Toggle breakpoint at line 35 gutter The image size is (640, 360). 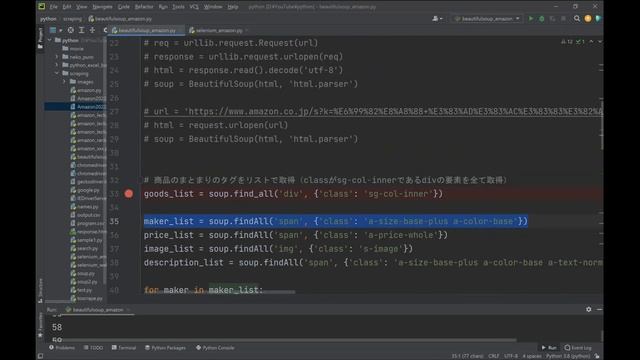[x=129, y=221]
